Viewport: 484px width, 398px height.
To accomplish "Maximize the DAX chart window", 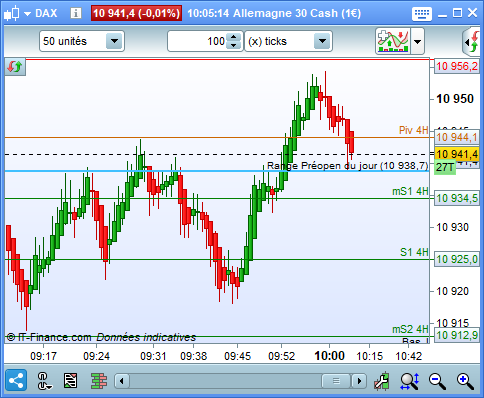I will click(x=457, y=13).
